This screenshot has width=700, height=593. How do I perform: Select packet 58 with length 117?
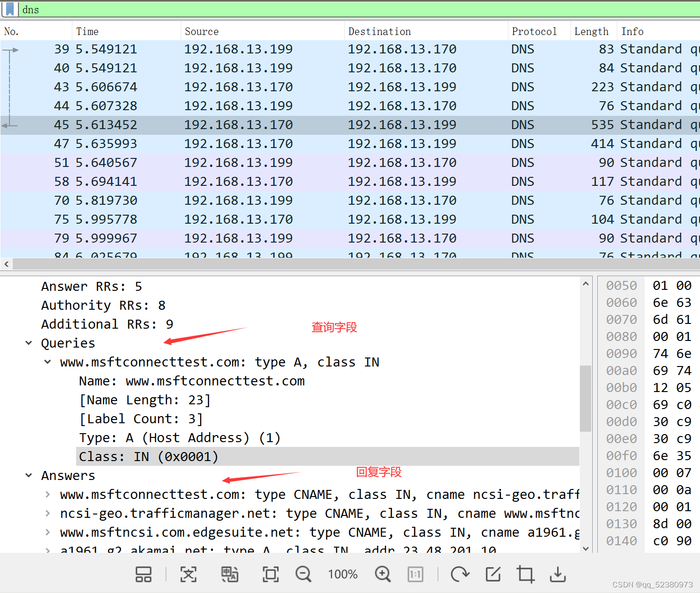point(350,182)
